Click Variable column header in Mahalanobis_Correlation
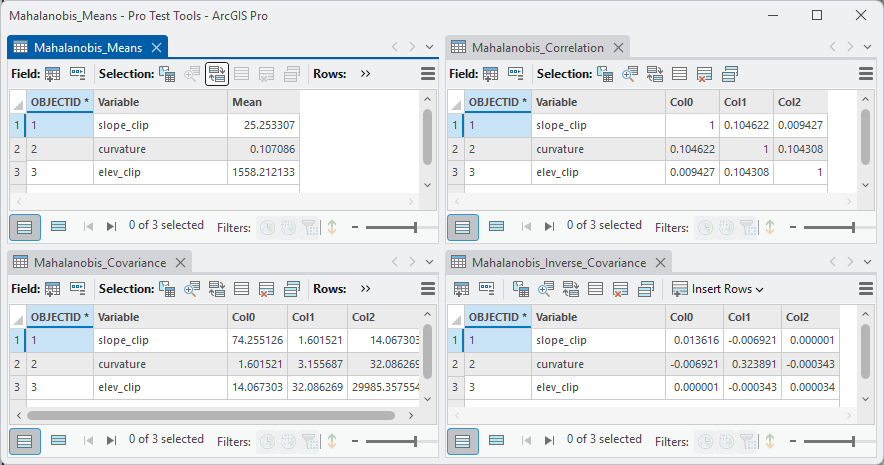The width and height of the screenshot is (884, 465). (598, 102)
